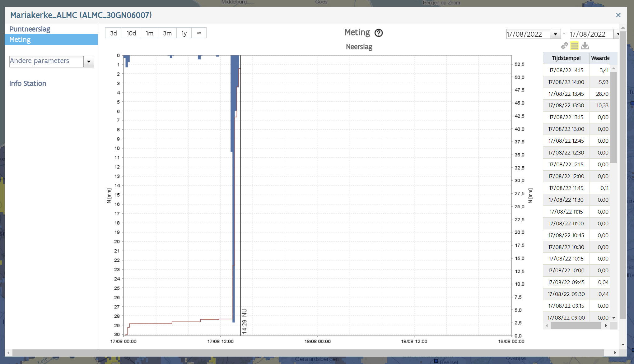Image resolution: width=634 pixels, height=364 pixels.
Task: Select the 10d time range button
Action: click(x=131, y=33)
